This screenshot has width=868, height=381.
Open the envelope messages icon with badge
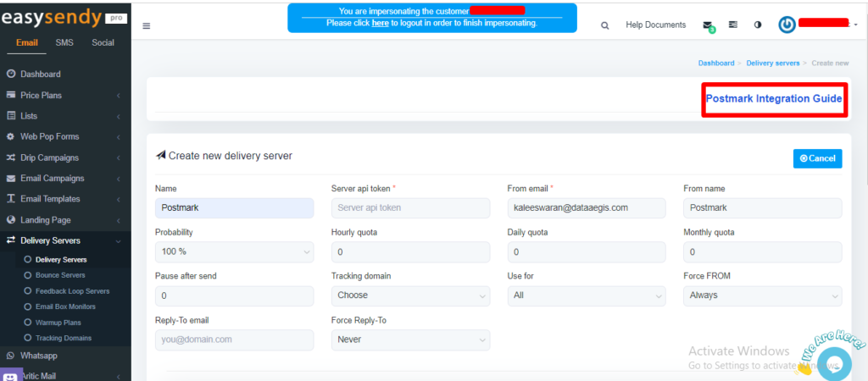(x=708, y=25)
